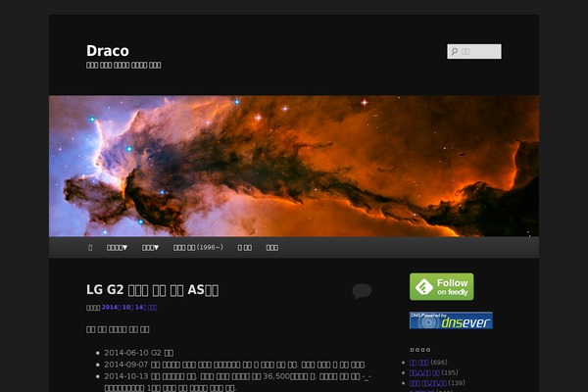Open the last navigation menu item
588x392 pixels.
coord(271,248)
